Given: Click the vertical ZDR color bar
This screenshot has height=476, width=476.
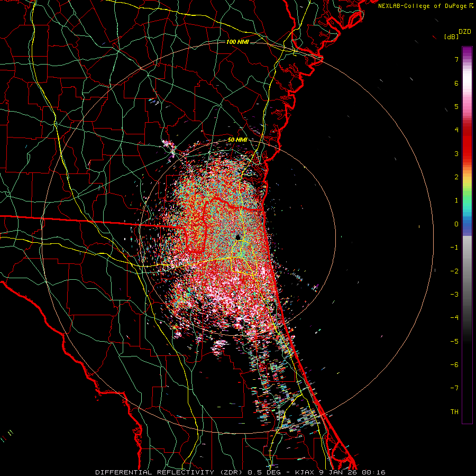Looking at the screenshot, I should (467, 235).
